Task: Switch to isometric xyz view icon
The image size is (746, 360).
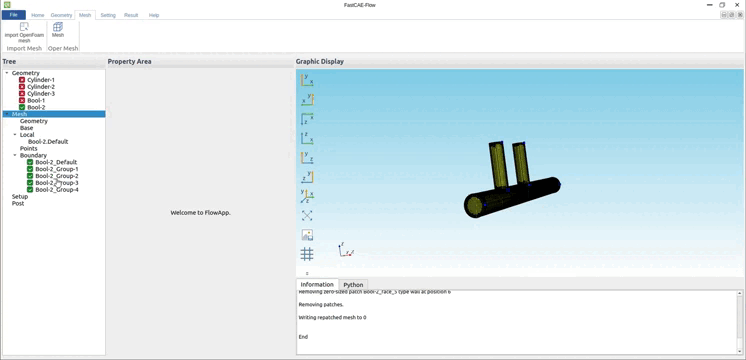Action: point(307,196)
